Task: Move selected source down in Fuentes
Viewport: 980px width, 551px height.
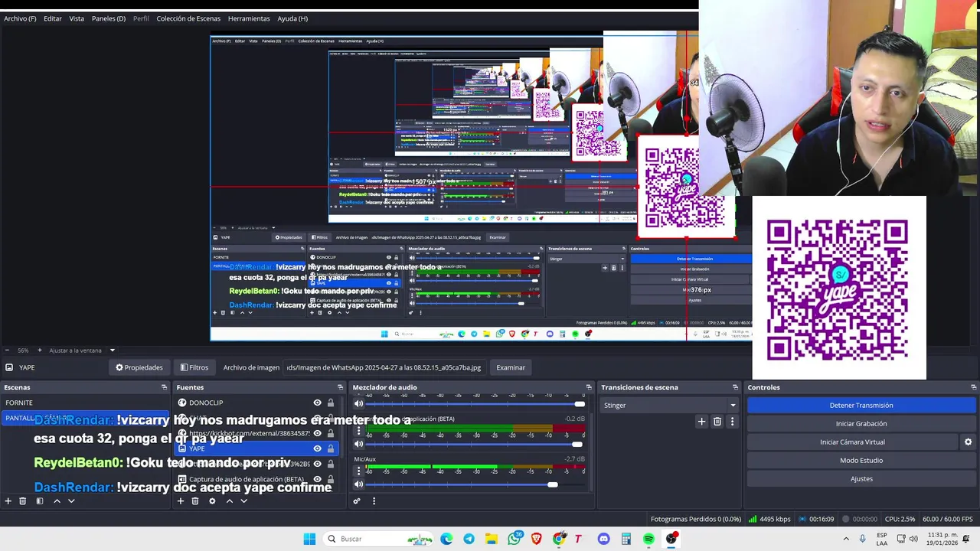Action: [x=243, y=501]
